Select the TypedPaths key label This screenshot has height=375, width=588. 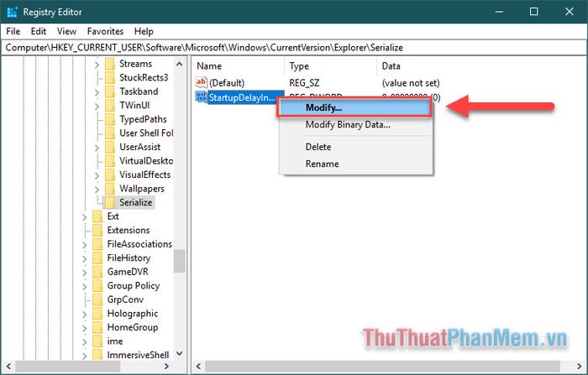pyautogui.click(x=143, y=119)
